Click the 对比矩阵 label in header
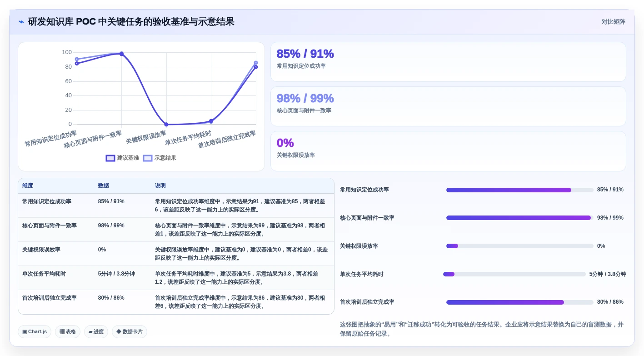 click(613, 22)
